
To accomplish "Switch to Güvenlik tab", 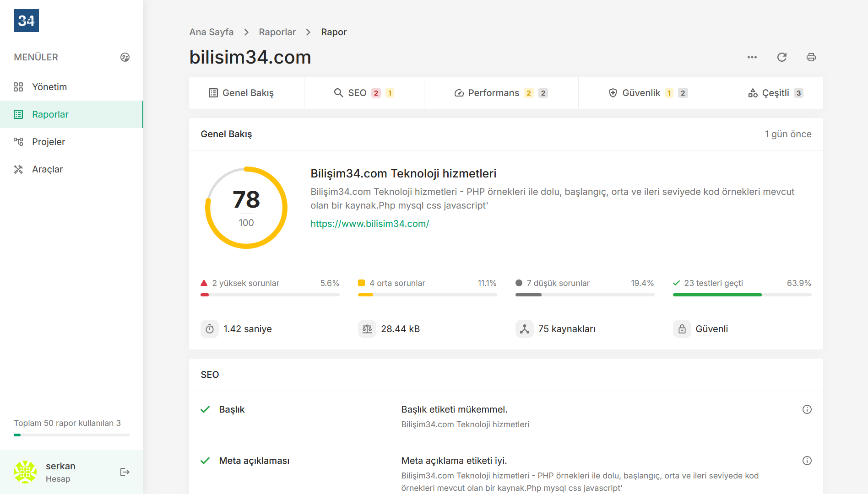I will coord(648,93).
